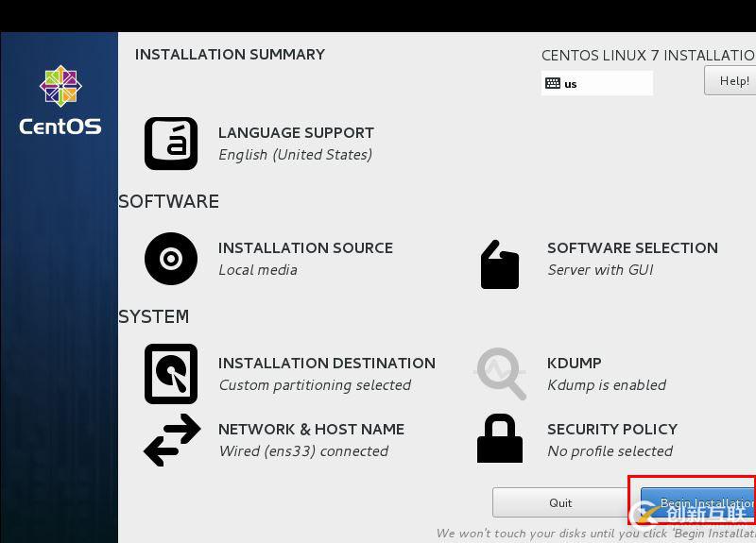Click the Kdump is enabled text
The image size is (756, 543).
pos(607,385)
